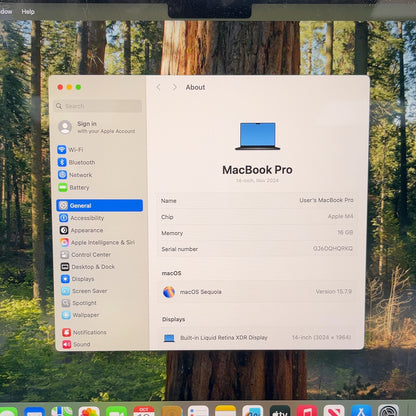This screenshot has height=416, width=416.
Task: Open Screen Saver settings
Action: tap(84, 291)
